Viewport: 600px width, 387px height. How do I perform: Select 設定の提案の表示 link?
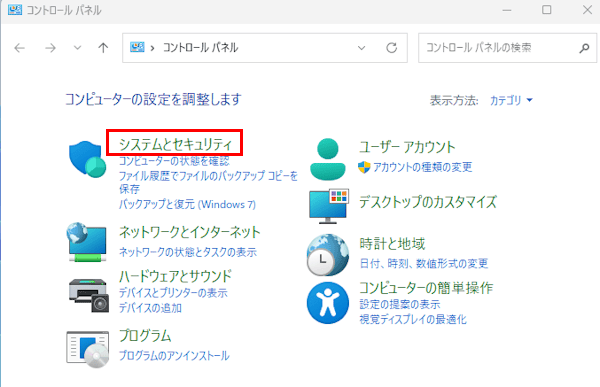399,304
